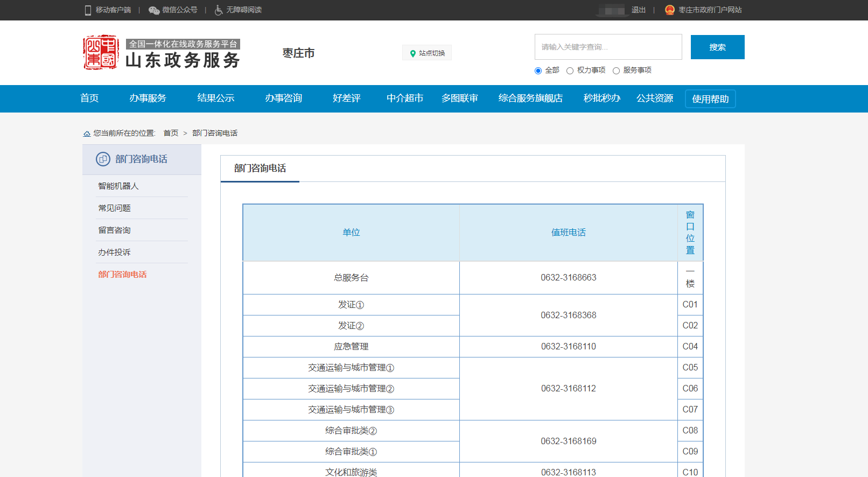
Task: Focus the keyword search input field
Action: click(x=608, y=47)
